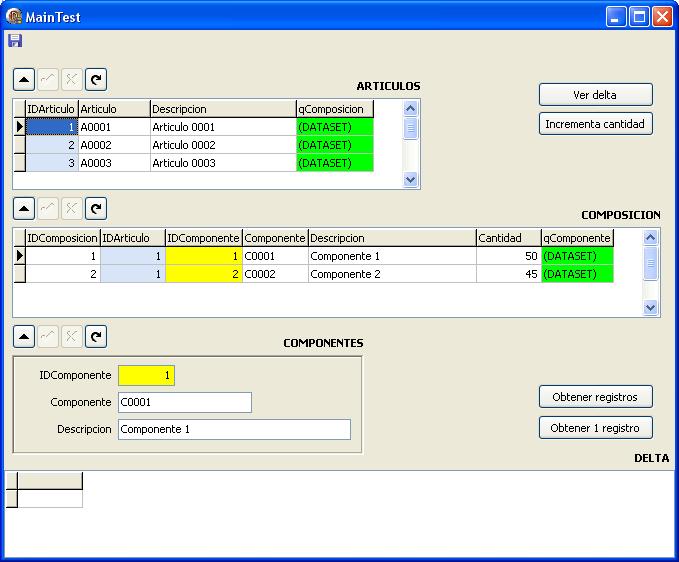The image size is (679, 562).
Task: Click the Descripcion field containing Componente 1
Action: point(234,429)
